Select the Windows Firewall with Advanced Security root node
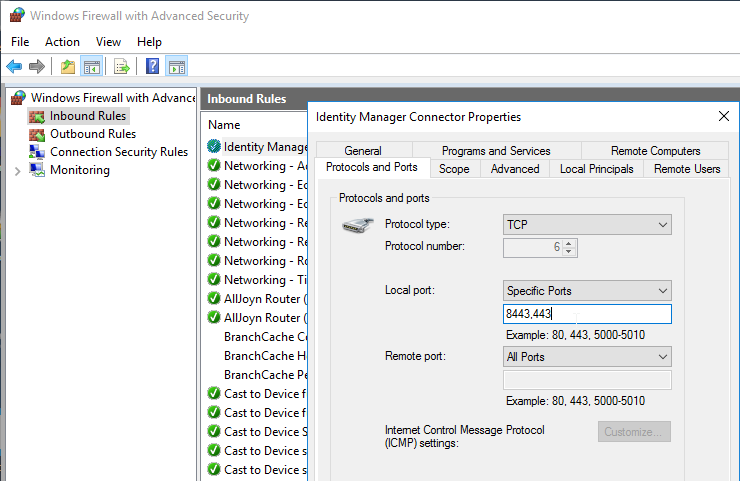The width and height of the screenshot is (740, 481). click(113, 98)
